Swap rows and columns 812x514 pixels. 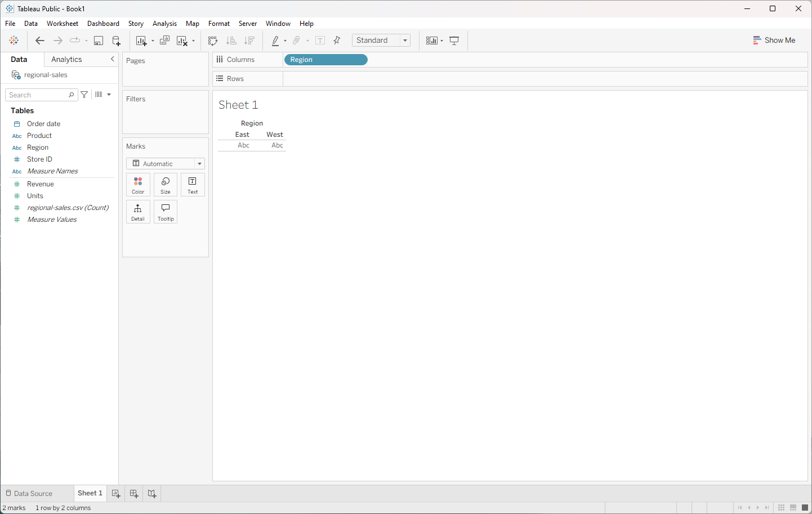click(213, 41)
